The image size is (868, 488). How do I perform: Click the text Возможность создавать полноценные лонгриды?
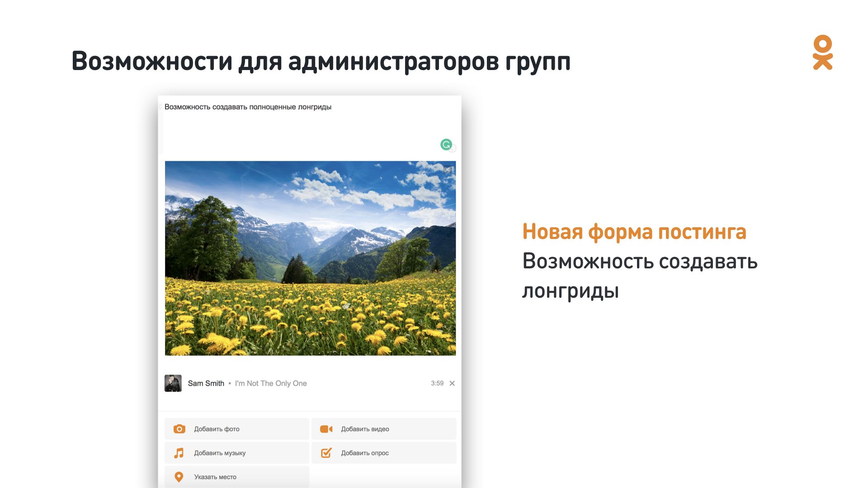[x=248, y=107]
